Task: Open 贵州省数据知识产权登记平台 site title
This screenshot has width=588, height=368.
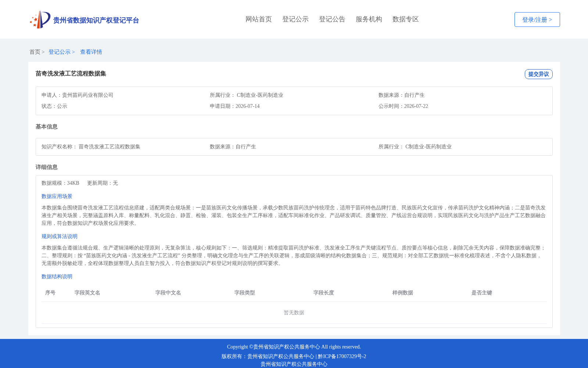Action: pyautogui.click(x=96, y=20)
